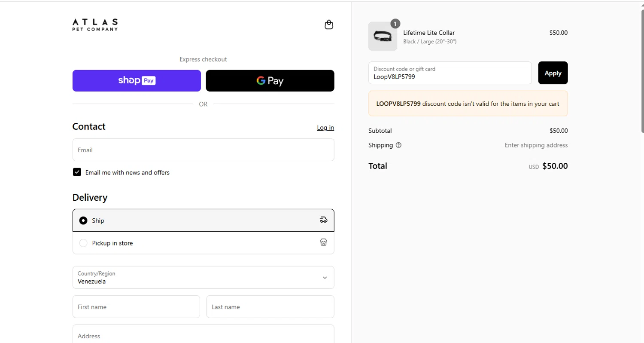The width and height of the screenshot is (644, 343).
Task: Apply the discount code
Action: click(x=553, y=73)
